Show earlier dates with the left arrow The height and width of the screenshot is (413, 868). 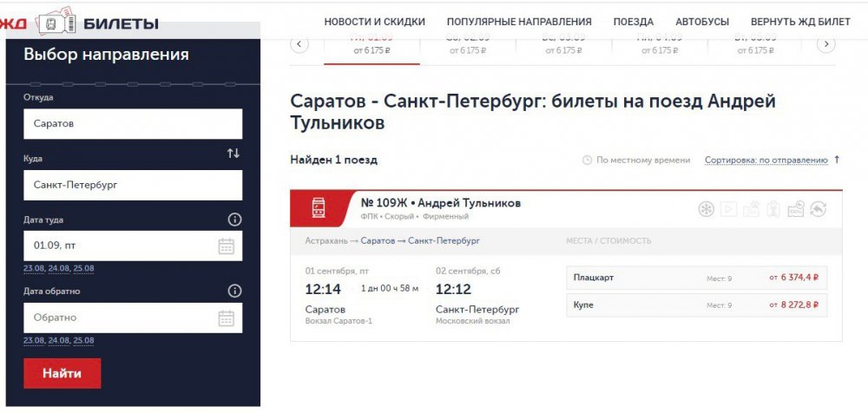click(x=299, y=43)
